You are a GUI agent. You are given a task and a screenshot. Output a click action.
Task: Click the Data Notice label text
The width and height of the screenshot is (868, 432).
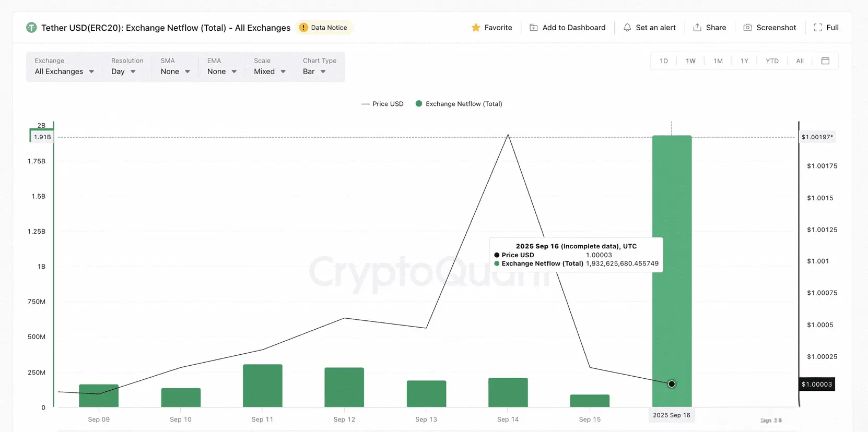tap(329, 28)
